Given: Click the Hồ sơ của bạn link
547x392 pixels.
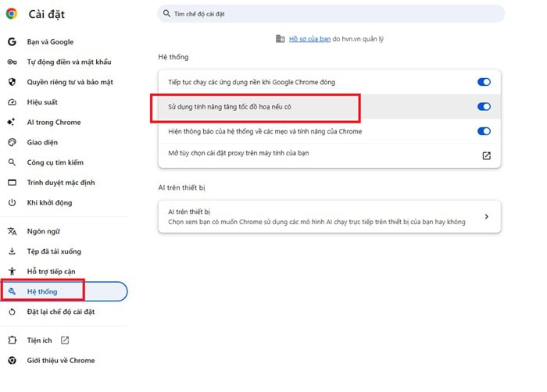Looking at the screenshot, I should tap(309, 39).
